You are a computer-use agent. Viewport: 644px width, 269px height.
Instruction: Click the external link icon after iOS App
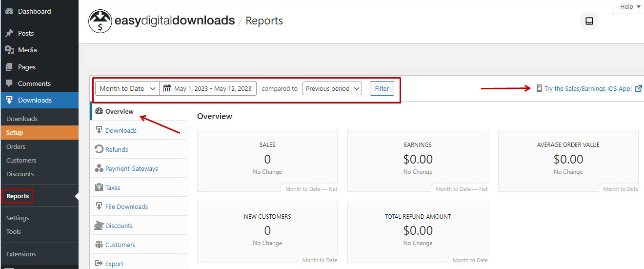pos(639,88)
